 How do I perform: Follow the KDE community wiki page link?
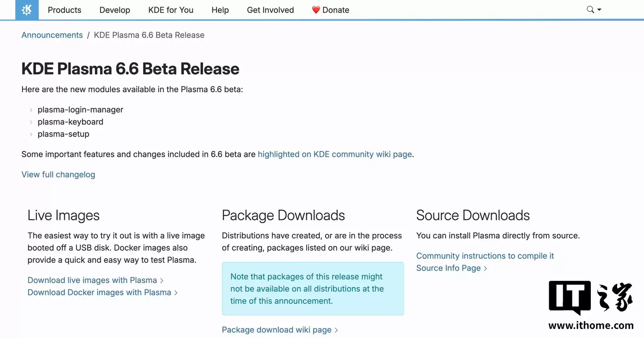tap(335, 154)
